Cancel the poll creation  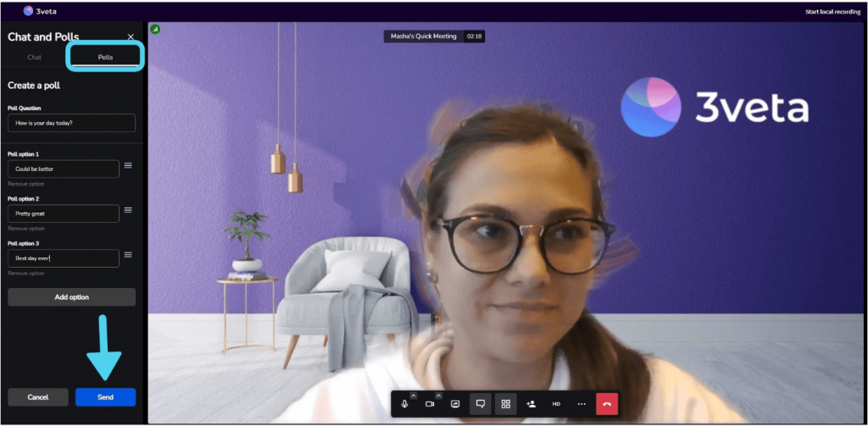click(x=38, y=397)
